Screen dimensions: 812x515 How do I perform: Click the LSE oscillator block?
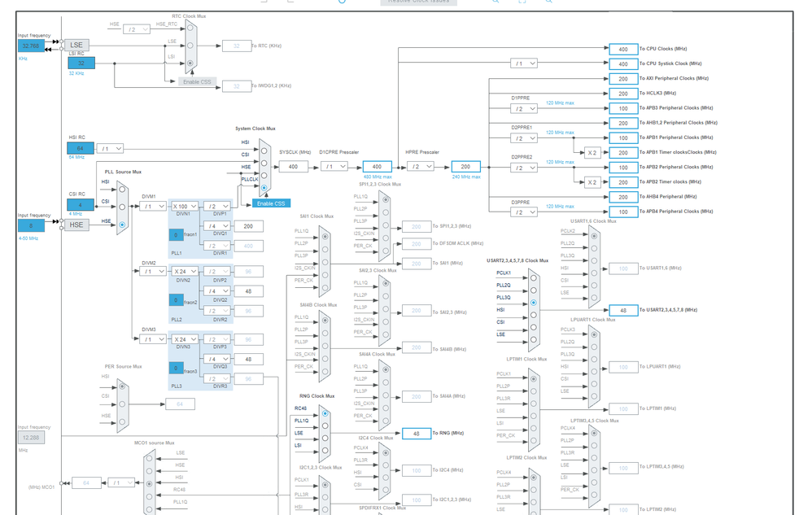76,45
